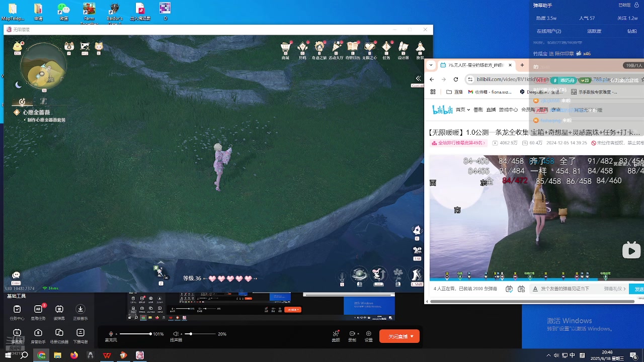Open the 奇想日历 calendar book icon
The height and width of the screenshot is (362, 644).
pyautogui.click(x=353, y=47)
